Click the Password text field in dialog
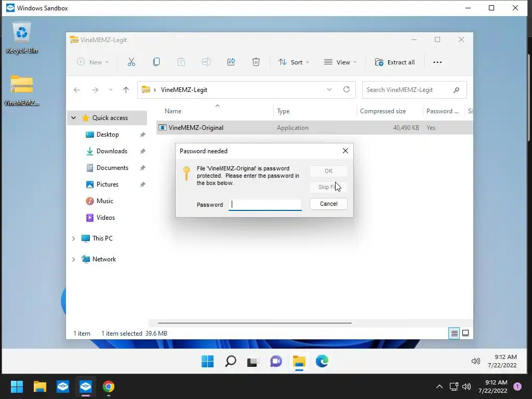Viewport: 532px width, 399px height. tap(265, 205)
